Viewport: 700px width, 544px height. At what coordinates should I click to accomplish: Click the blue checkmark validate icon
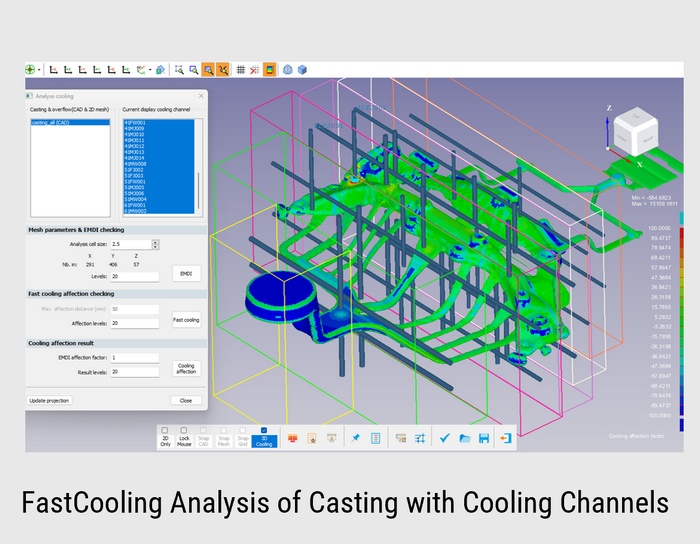(445, 438)
